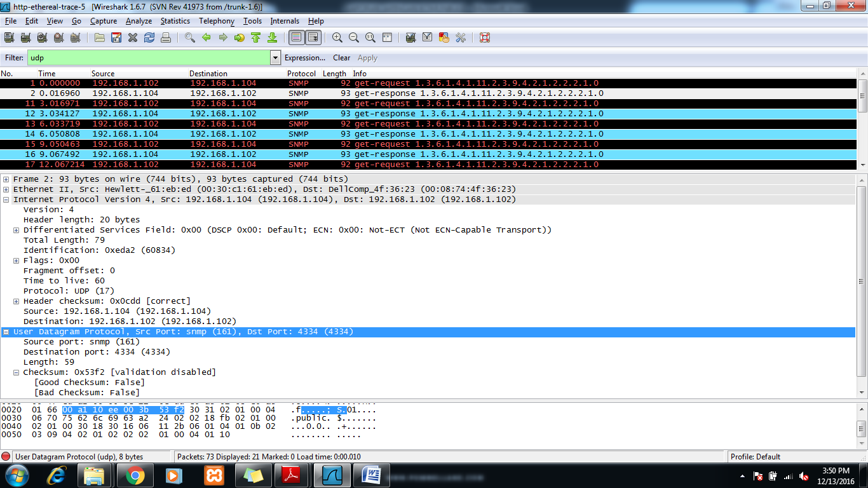Toggle packet list colorize button
This screenshot has width=868, height=488.
click(296, 37)
